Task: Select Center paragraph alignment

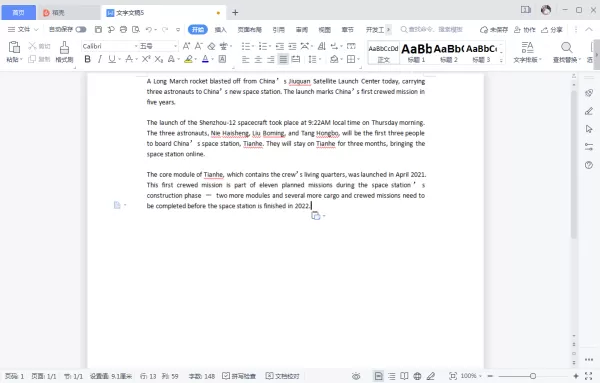Action: click(258, 59)
